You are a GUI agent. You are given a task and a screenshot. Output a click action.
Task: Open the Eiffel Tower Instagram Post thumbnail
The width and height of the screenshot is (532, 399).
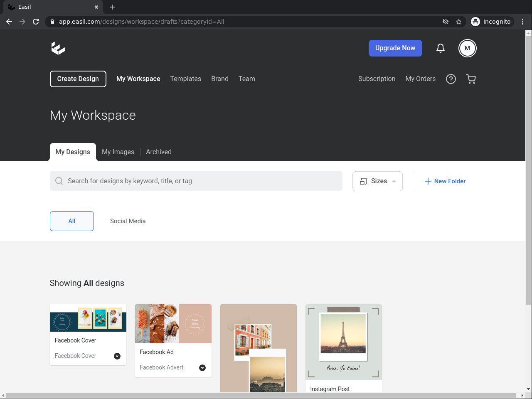click(x=344, y=342)
